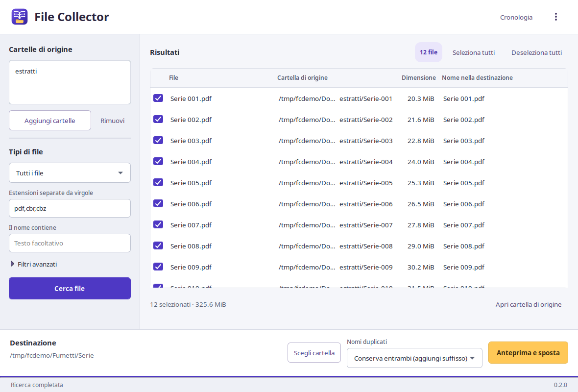Open the Tutti i file type dropdown

tap(70, 173)
